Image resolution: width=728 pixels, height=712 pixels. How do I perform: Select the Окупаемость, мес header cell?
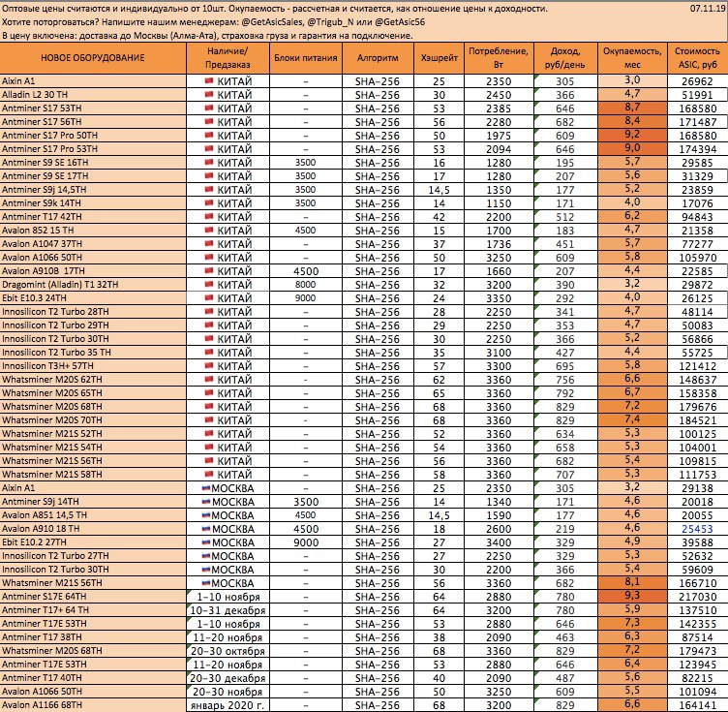[x=632, y=58]
